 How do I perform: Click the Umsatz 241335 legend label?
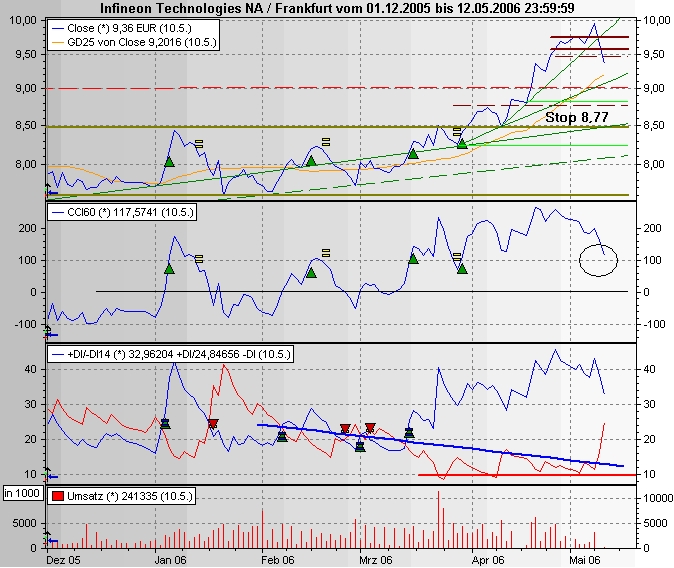(129, 496)
